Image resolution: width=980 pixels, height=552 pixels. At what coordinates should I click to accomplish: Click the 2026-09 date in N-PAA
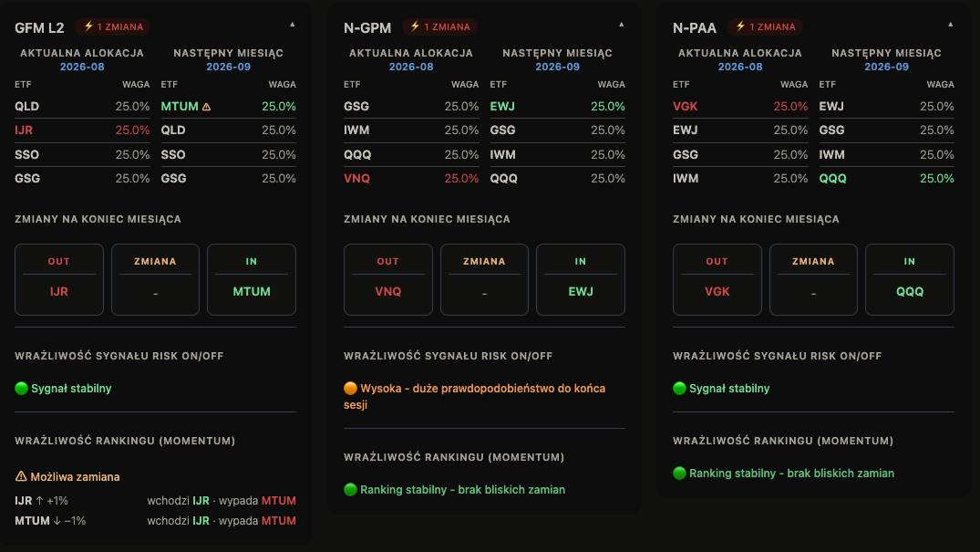[x=886, y=67]
